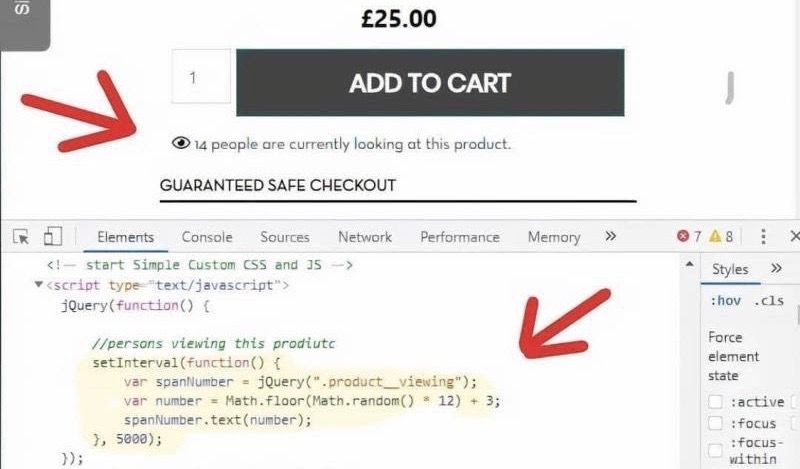The width and height of the screenshot is (800, 469).
Task: Show more DevTools panel tabs
Action: [x=610, y=237]
